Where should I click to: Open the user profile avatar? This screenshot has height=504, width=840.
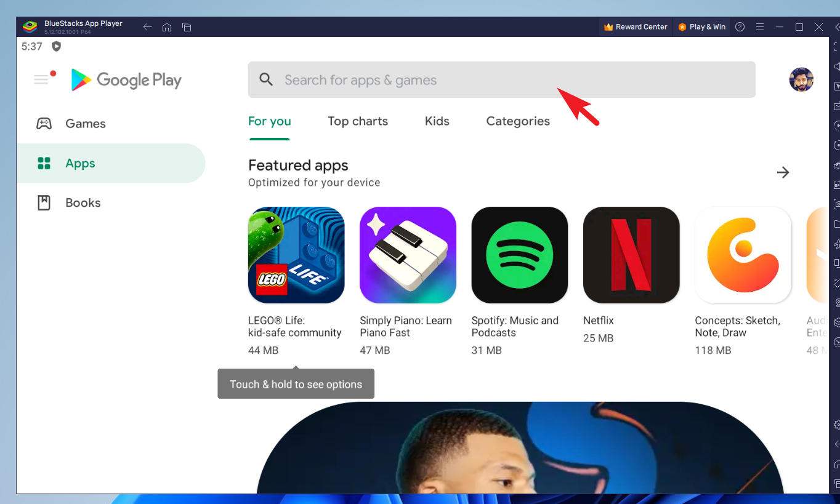[801, 79]
